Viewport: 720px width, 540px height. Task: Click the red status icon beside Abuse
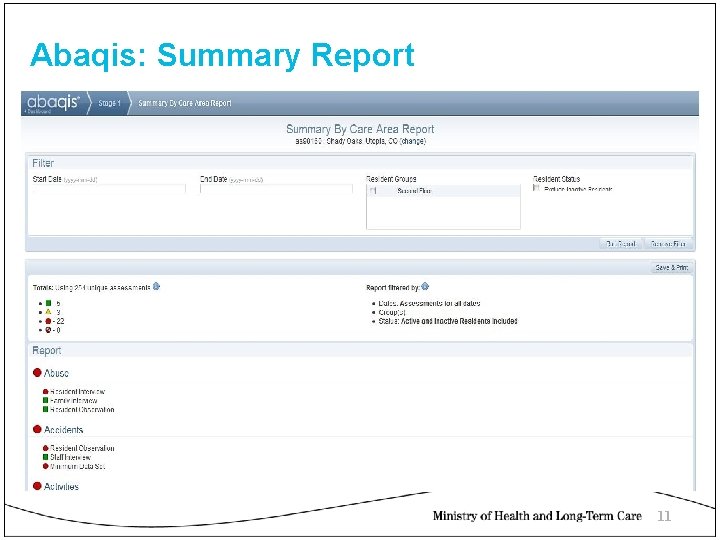coord(37,372)
